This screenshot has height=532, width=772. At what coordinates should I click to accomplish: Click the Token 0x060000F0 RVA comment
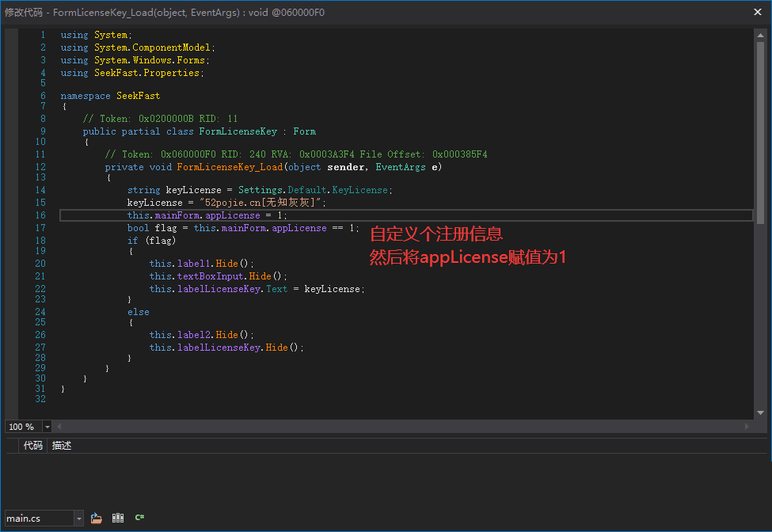(296, 154)
